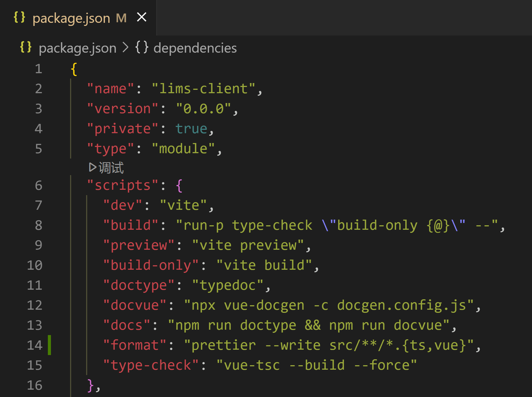
Task: Switch to the package.json editor tab
Action: [x=71, y=17]
